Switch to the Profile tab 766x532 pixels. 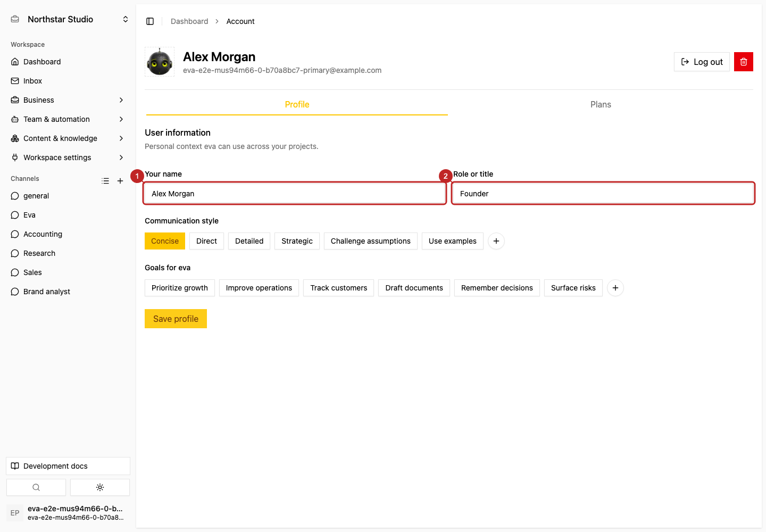(x=297, y=105)
